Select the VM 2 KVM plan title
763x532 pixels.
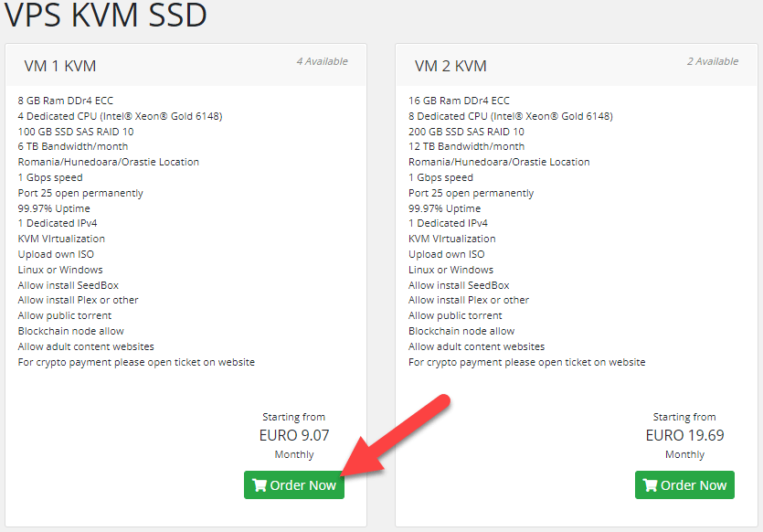click(x=450, y=66)
